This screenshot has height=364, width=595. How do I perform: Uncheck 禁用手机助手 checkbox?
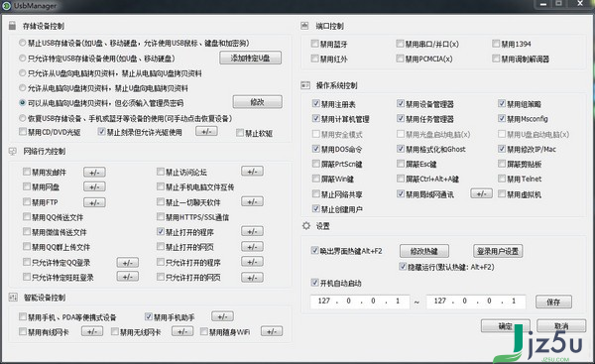point(149,316)
